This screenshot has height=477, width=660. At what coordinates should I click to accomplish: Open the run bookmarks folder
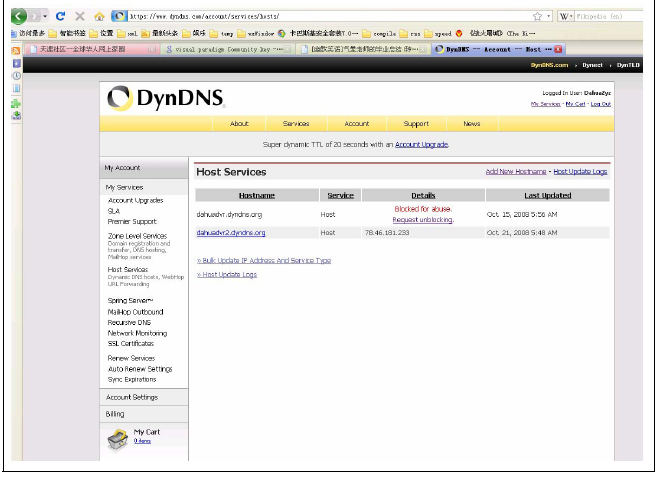pos(410,33)
